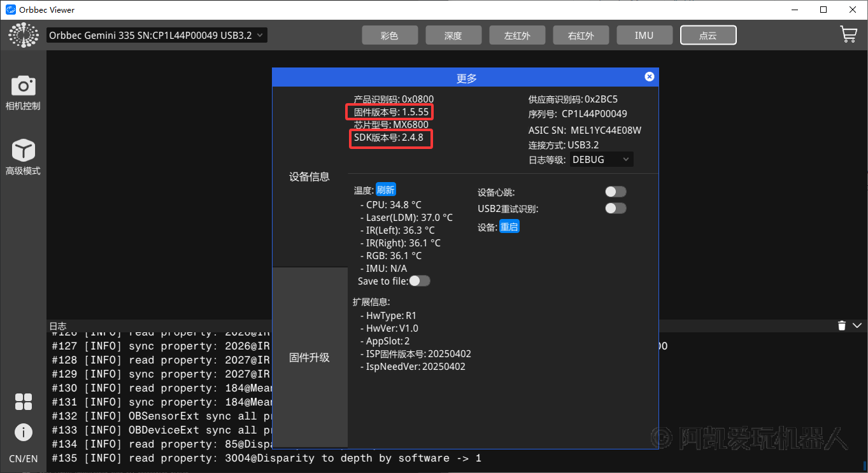The height and width of the screenshot is (473, 868).
Task: Click log line #127 sync property
Action: click(162, 346)
